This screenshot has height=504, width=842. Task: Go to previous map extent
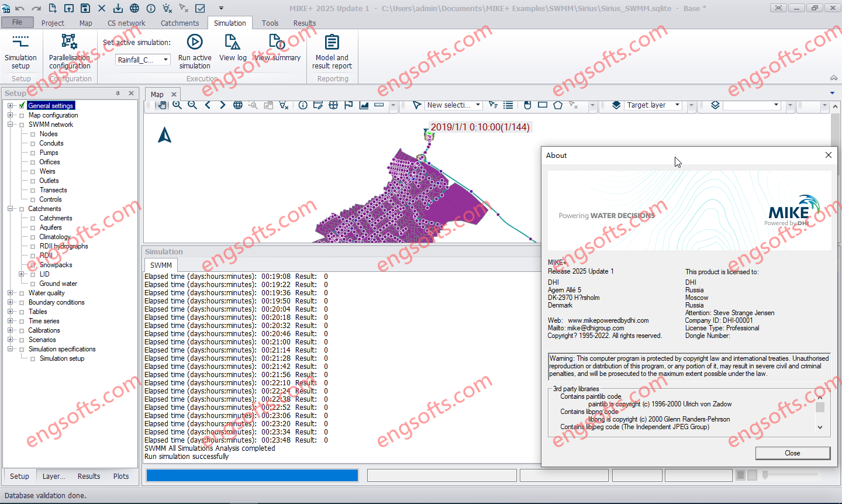(208, 105)
